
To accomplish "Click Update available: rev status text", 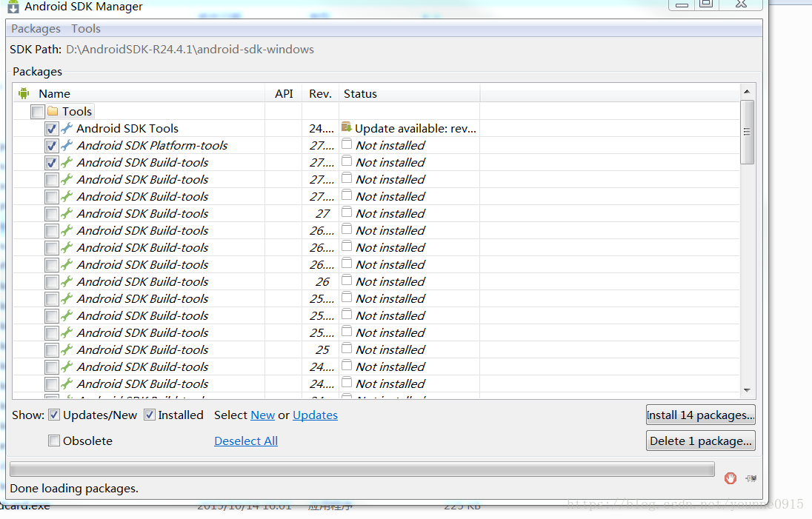I will [416, 128].
